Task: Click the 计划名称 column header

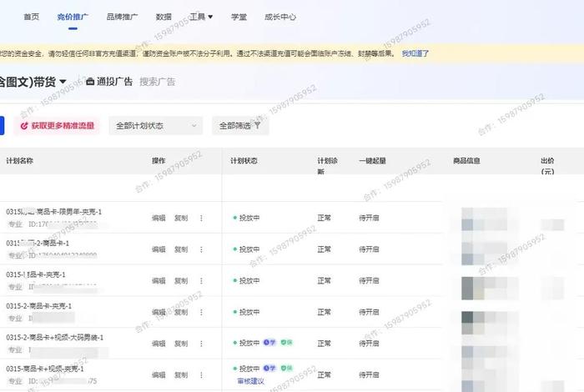Action: [20, 161]
